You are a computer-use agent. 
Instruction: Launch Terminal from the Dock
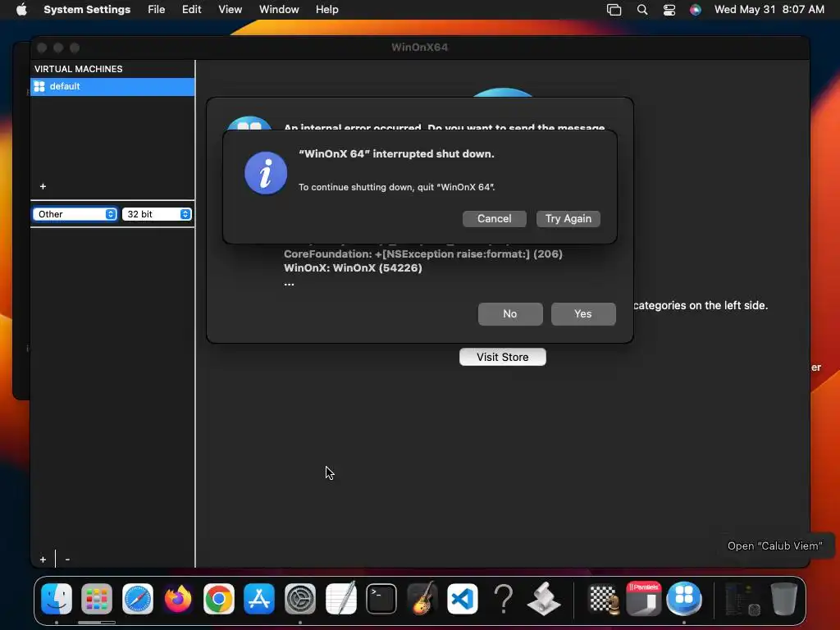(381, 598)
